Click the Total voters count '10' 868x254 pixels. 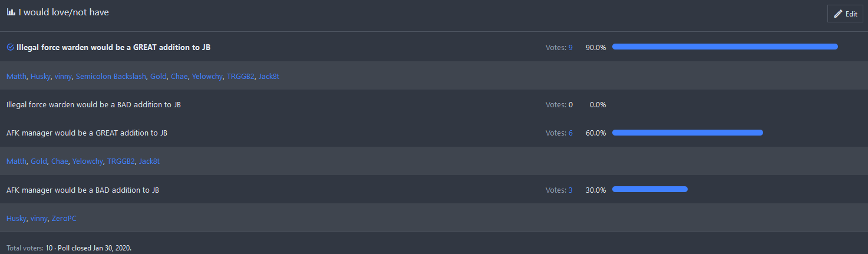click(49, 248)
